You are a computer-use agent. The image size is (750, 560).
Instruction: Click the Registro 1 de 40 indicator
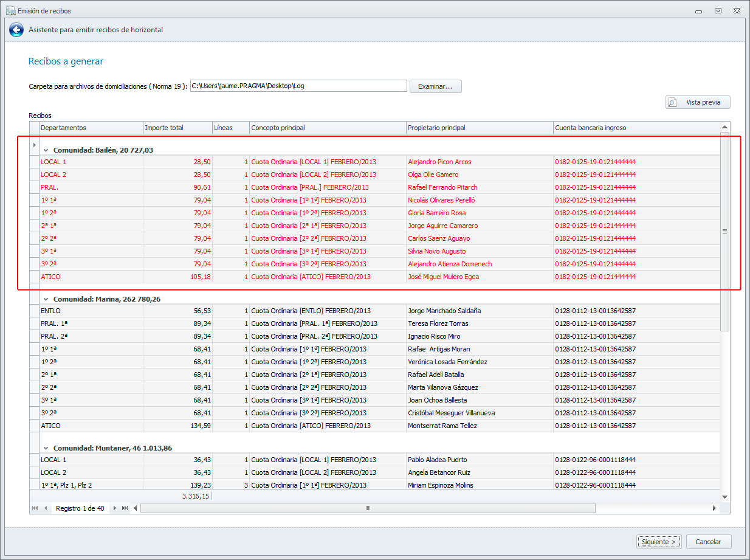pyautogui.click(x=80, y=508)
